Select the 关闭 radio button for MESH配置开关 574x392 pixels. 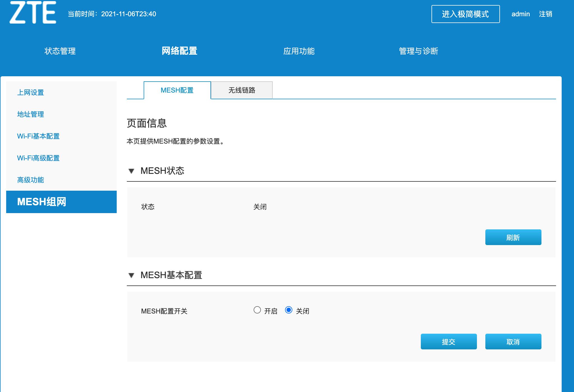pos(289,311)
